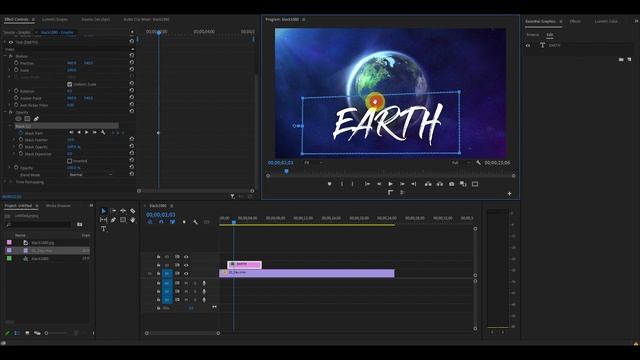Reset the Mask Feather parameter
This screenshot has height=360, width=640.
131,140
